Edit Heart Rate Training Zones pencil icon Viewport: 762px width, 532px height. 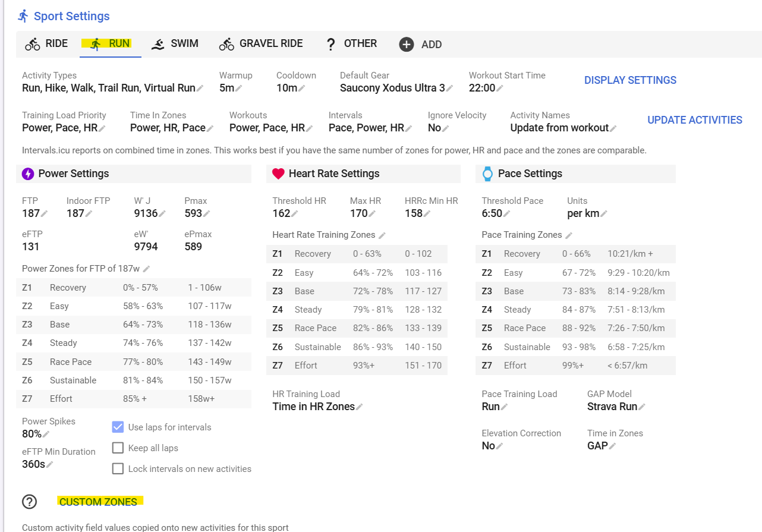382,235
